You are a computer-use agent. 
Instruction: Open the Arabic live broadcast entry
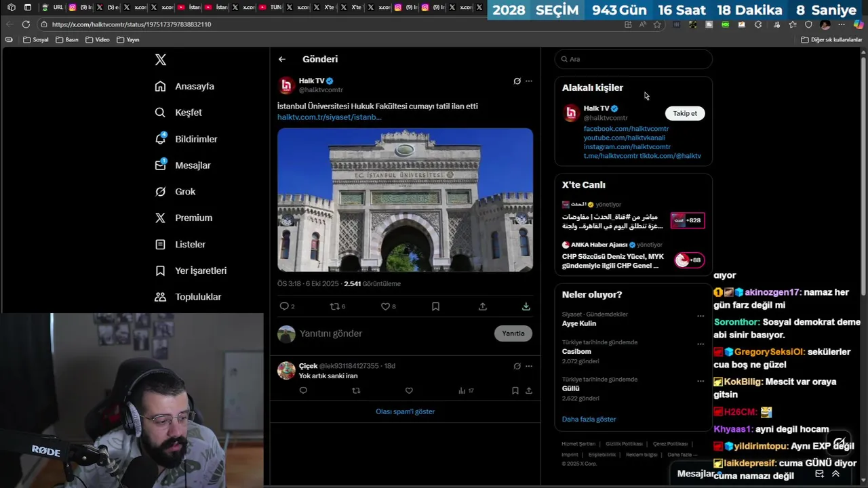point(633,216)
